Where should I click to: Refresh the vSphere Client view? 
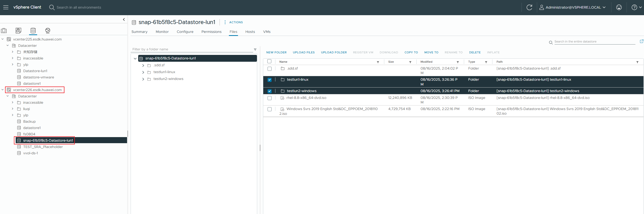529,7
